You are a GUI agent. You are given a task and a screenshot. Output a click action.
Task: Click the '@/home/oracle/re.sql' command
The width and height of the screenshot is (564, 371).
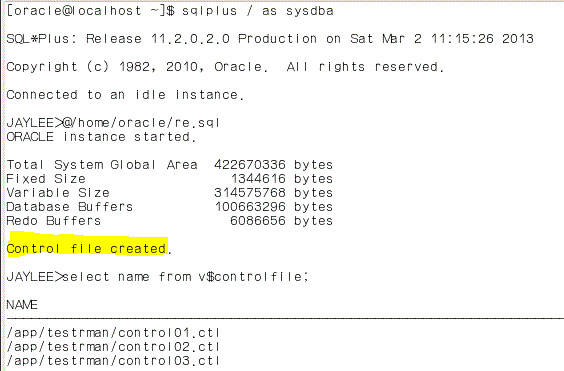tap(141, 123)
